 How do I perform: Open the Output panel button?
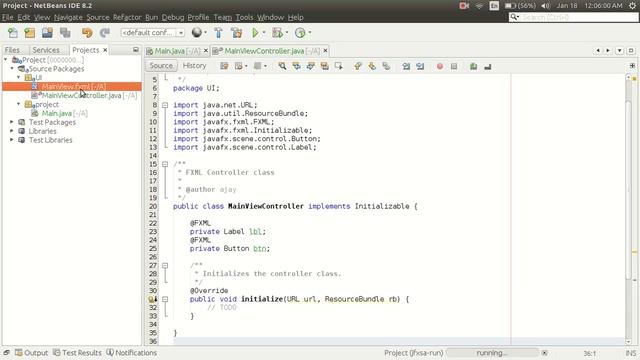coord(31,353)
